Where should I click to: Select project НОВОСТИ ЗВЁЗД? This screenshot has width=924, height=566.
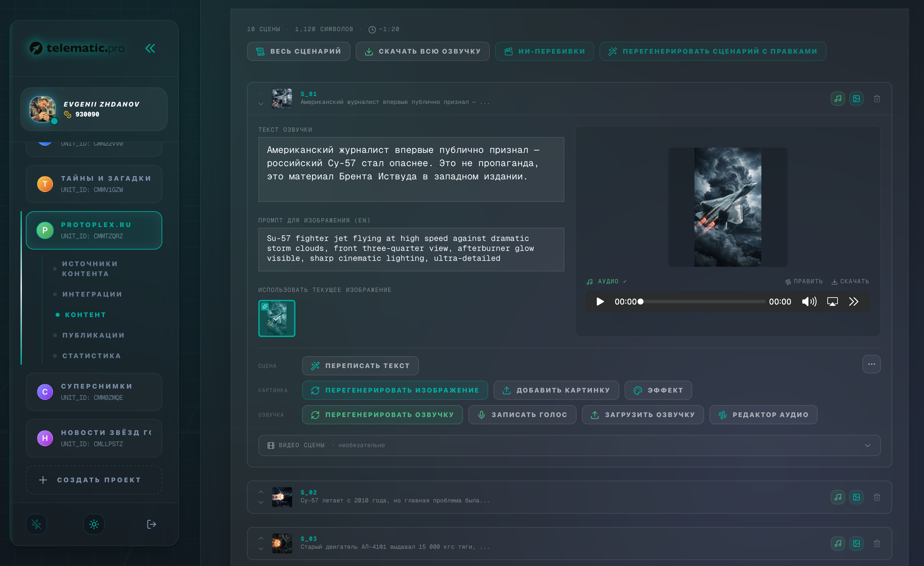pyautogui.click(x=94, y=438)
